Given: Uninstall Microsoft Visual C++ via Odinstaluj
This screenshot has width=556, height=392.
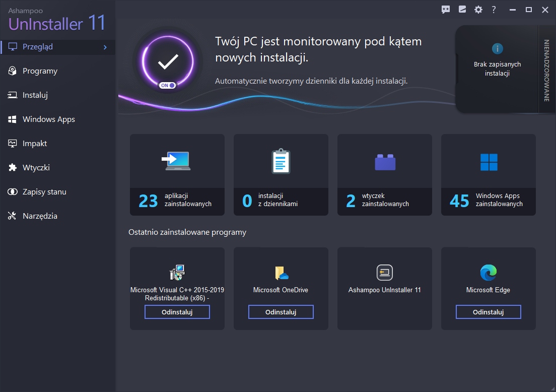Looking at the screenshot, I should pos(177,312).
